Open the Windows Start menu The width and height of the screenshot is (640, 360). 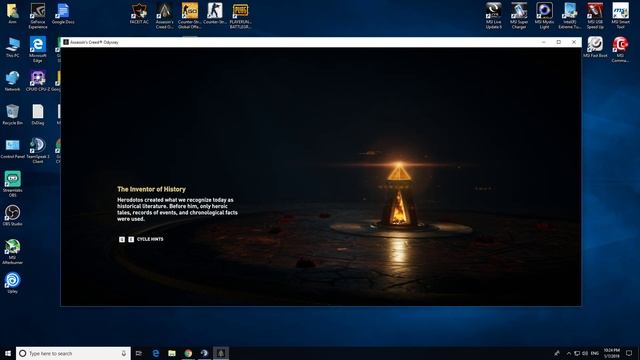(8, 353)
